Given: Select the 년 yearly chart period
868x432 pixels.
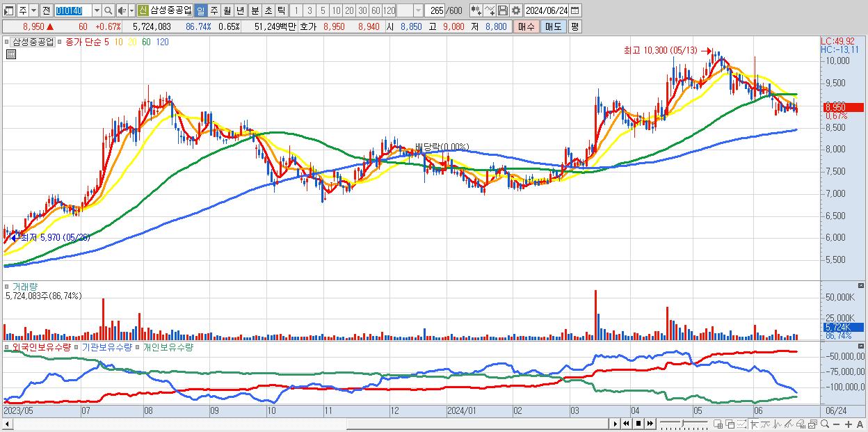Looking at the screenshot, I should 240,10.
